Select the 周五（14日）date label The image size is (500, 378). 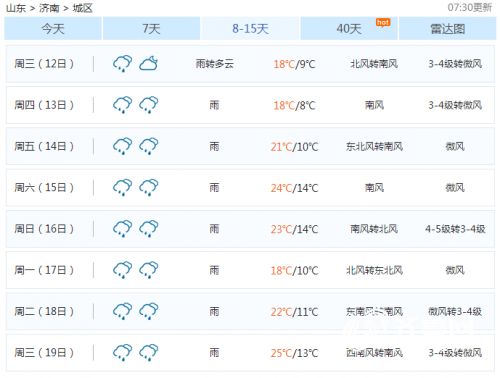44,146
